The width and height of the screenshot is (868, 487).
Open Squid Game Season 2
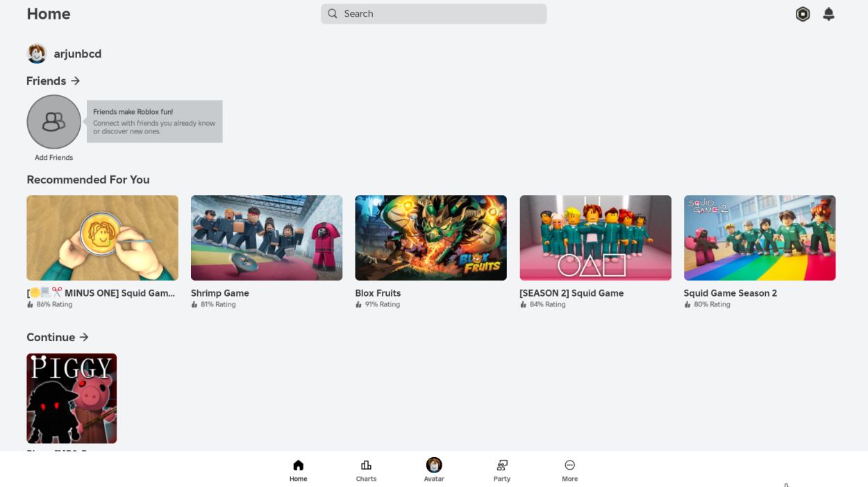pyautogui.click(x=760, y=238)
